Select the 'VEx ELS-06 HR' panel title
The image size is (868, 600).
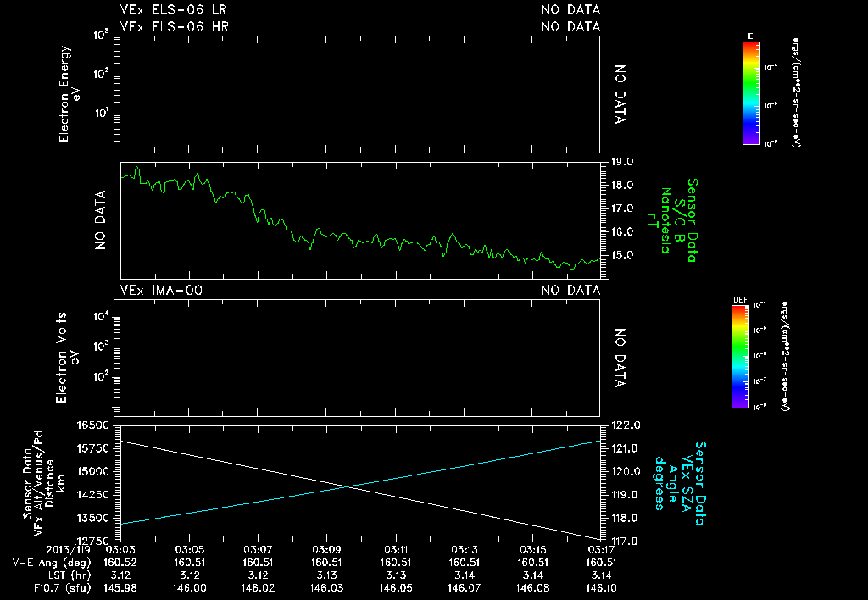click(x=175, y=26)
